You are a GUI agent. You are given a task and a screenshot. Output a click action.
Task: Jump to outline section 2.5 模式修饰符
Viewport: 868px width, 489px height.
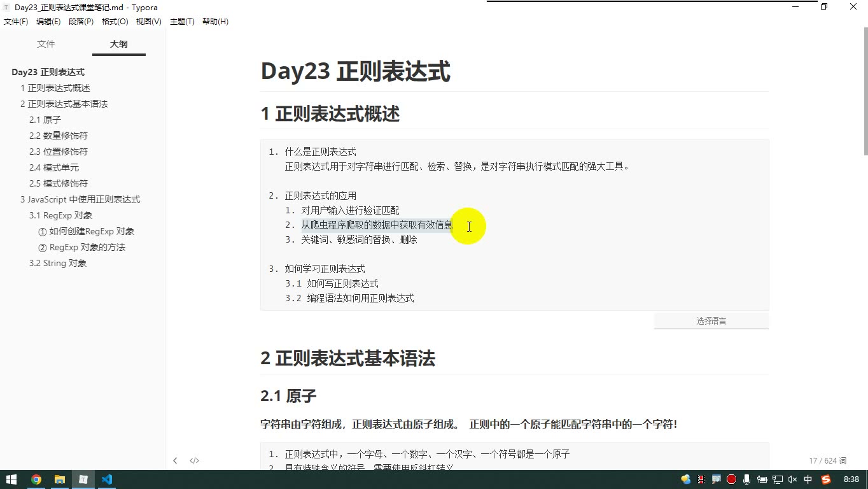tap(59, 183)
